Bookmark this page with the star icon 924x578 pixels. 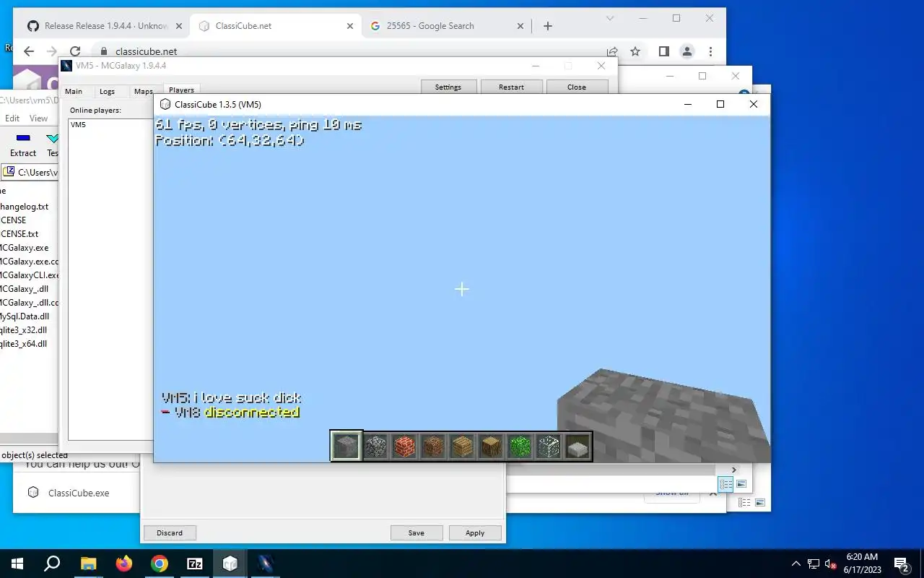coord(635,51)
